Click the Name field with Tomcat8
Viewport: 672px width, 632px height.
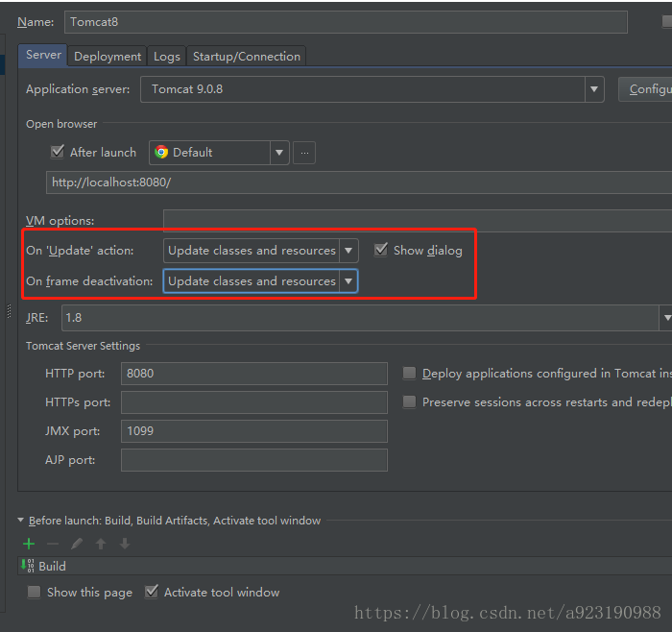click(x=346, y=22)
